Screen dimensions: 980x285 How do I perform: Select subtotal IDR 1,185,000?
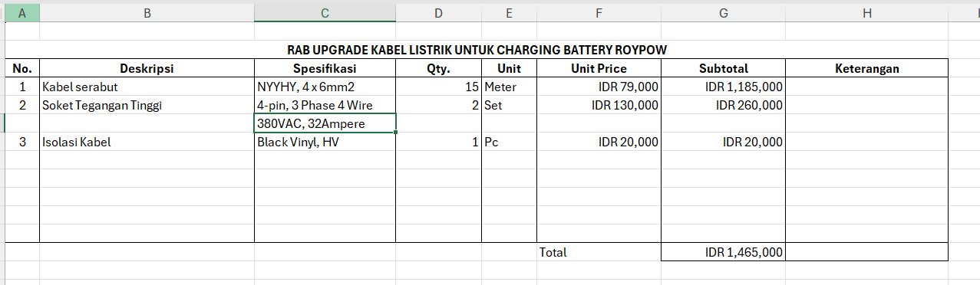pyautogui.click(x=723, y=87)
